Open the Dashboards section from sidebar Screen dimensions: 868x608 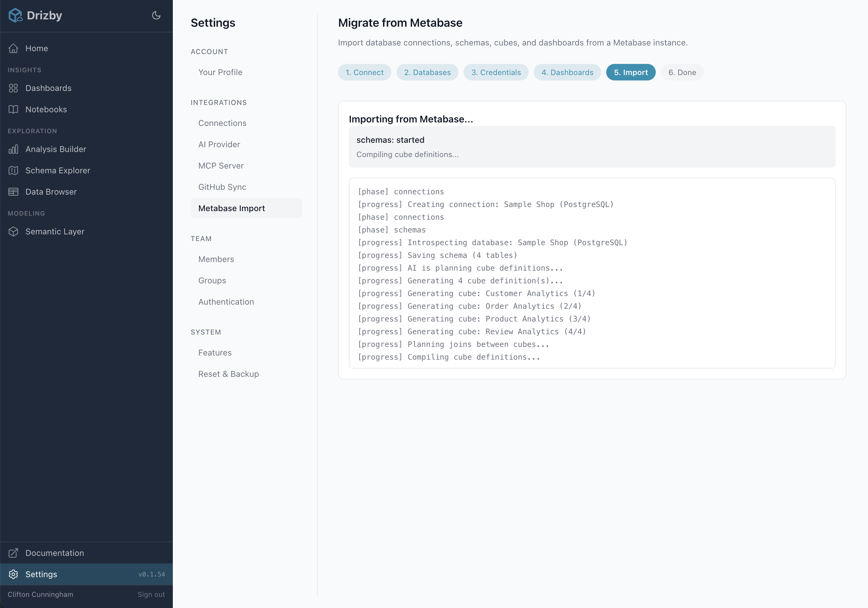[48, 88]
